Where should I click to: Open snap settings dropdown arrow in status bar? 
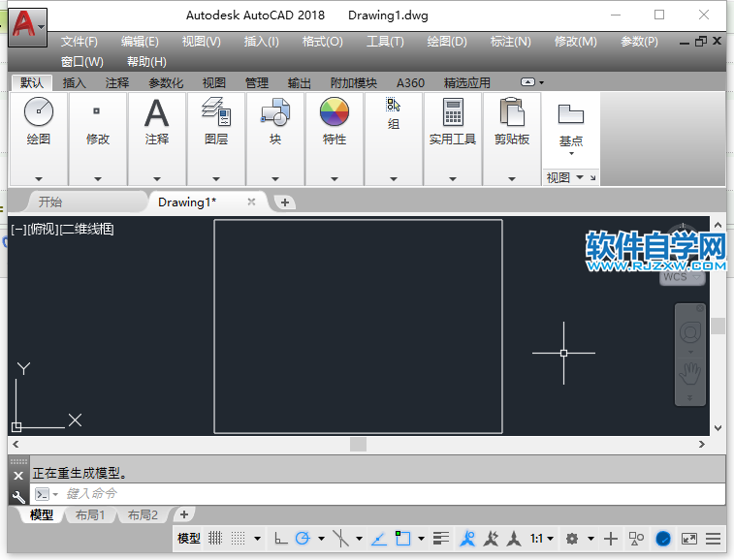point(257,539)
